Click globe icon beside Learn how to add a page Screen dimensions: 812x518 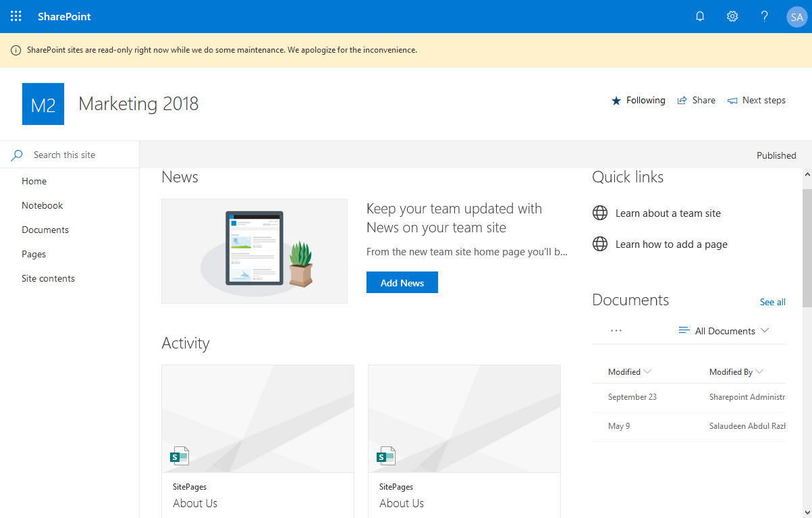(600, 244)
